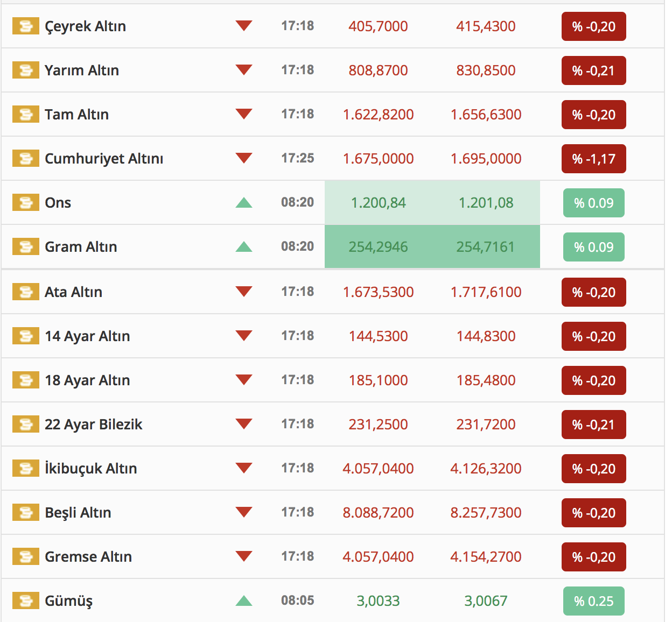Image resolution: width=672 pixels, height=622 pixels.
Task: Click the gold icon beside Gümüş
Action: pyautogui.click(x=25, y=601)
